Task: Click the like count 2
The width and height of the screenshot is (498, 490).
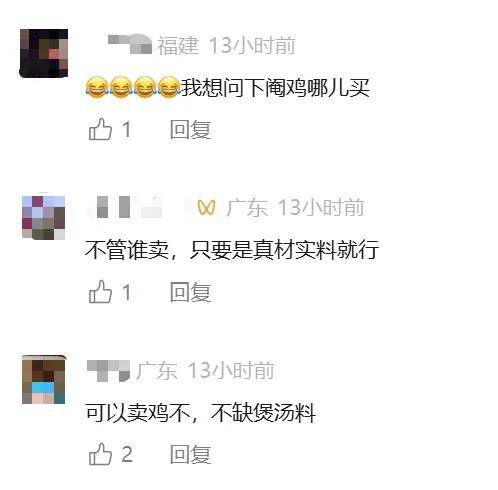Action: click(127, 454)
